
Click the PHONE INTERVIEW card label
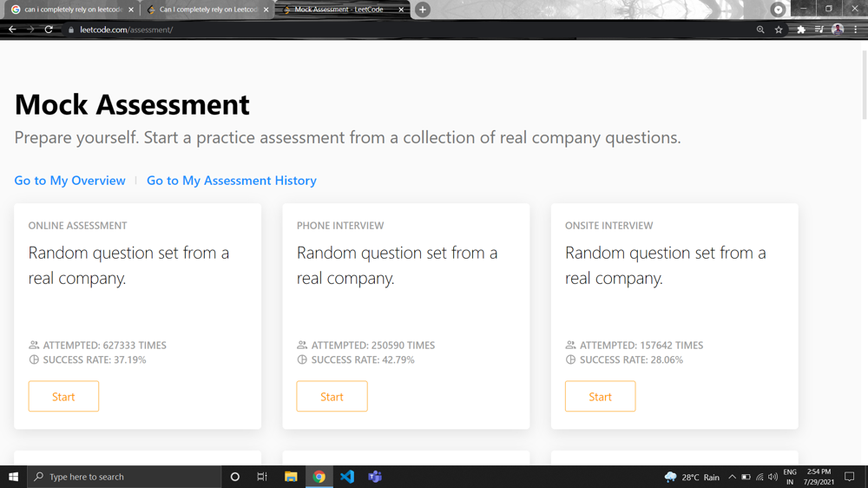coord(340,226)
